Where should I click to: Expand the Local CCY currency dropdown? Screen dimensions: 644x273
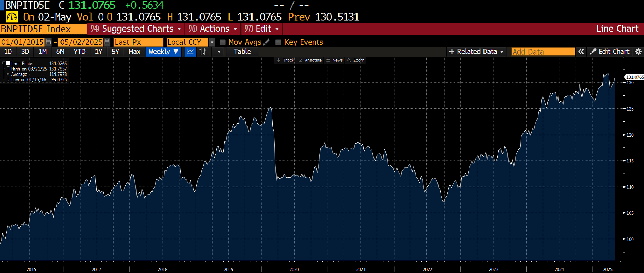coord(212,42)
